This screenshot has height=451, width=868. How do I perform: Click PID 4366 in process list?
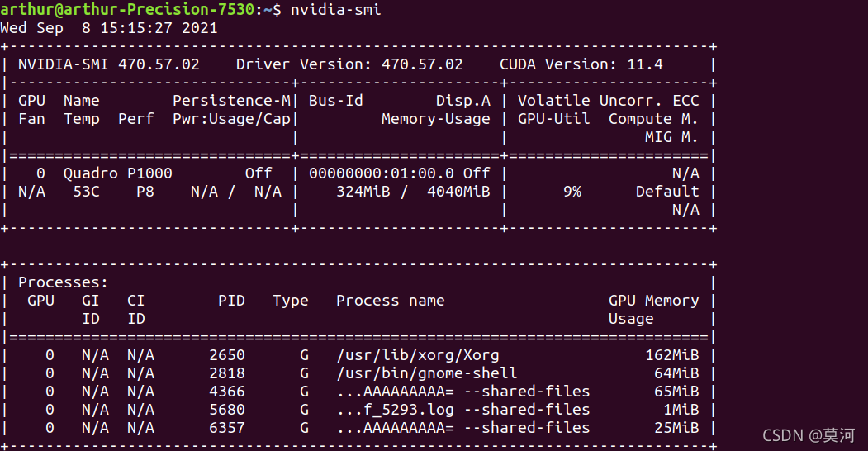tap(227, 392)
